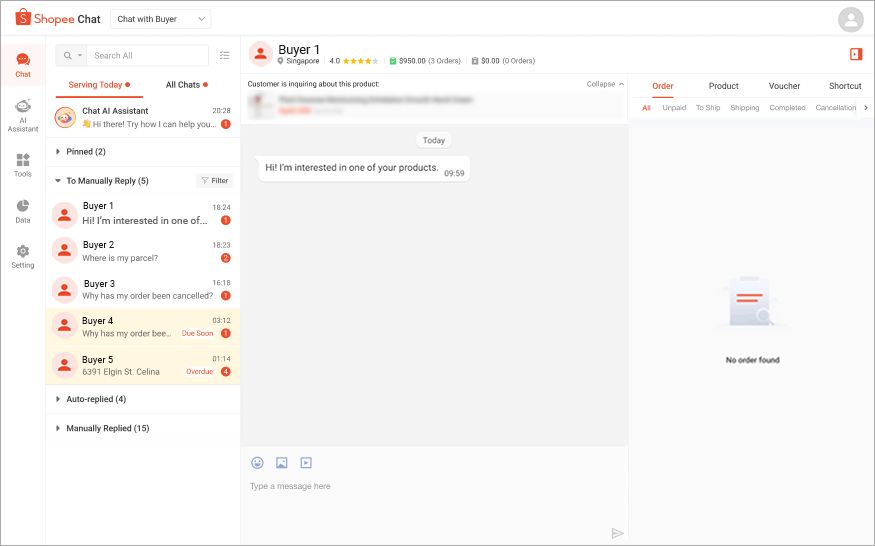
Task: Switch to All Chats tab
Action: coord(186,85)
